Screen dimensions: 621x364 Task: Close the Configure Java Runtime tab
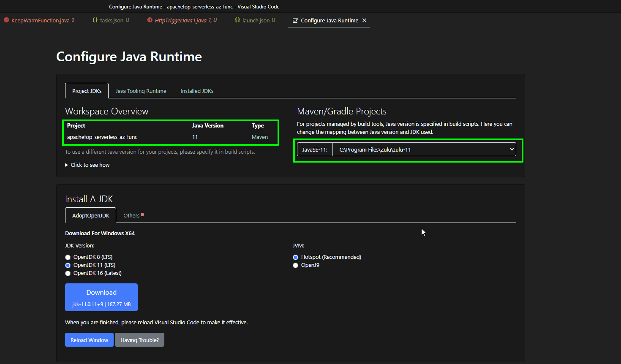[x=364, y=20]
